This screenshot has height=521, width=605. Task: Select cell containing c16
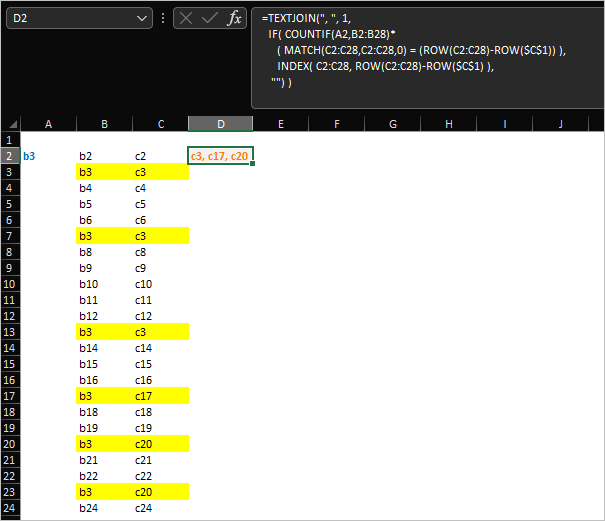[x=161, y=380]
